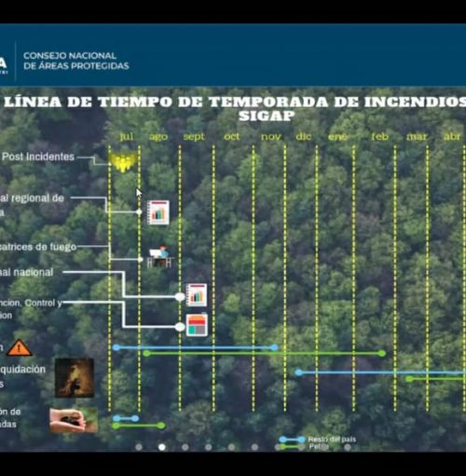Click white node on sept line before chart icon

tap(180, 297)
